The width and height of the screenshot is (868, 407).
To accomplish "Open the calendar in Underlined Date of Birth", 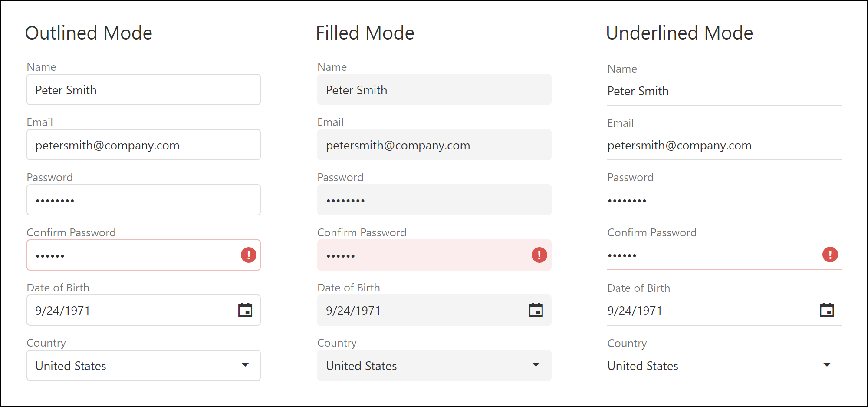I will [827, 310].
